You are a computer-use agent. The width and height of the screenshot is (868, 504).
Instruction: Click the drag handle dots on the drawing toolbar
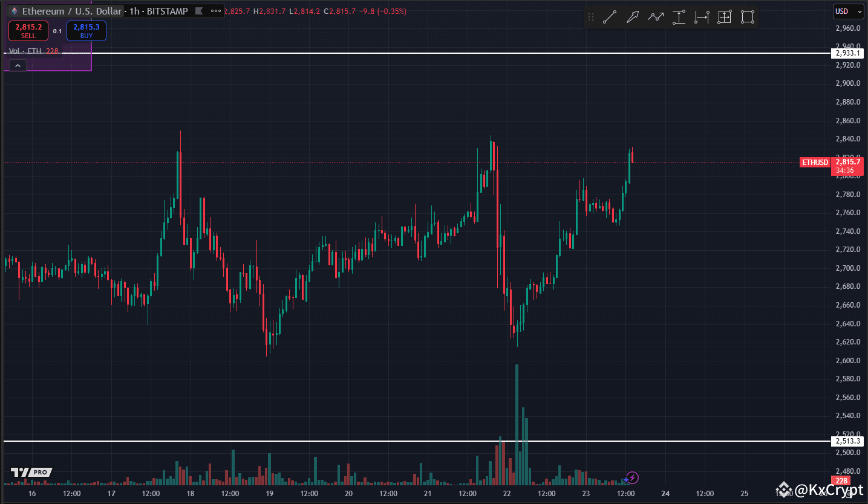tap(591, 17)
